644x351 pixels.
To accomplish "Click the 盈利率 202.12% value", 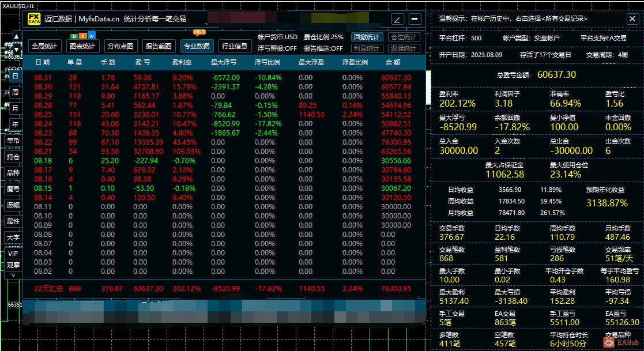I will [457, 103].
